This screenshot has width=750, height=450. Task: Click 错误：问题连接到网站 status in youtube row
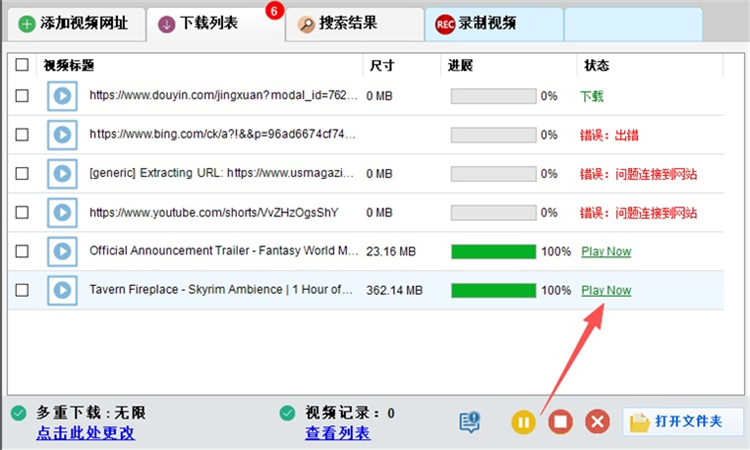coord(638,213)
